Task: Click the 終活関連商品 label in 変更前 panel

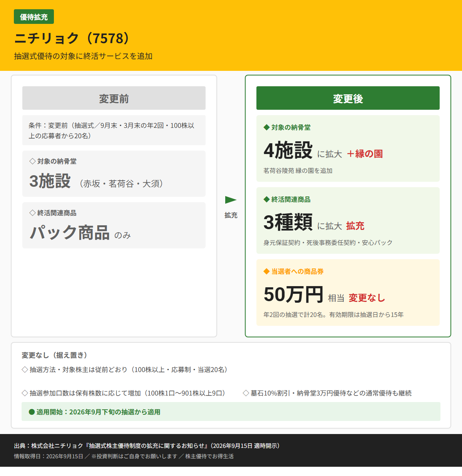Action: [53, 213]
